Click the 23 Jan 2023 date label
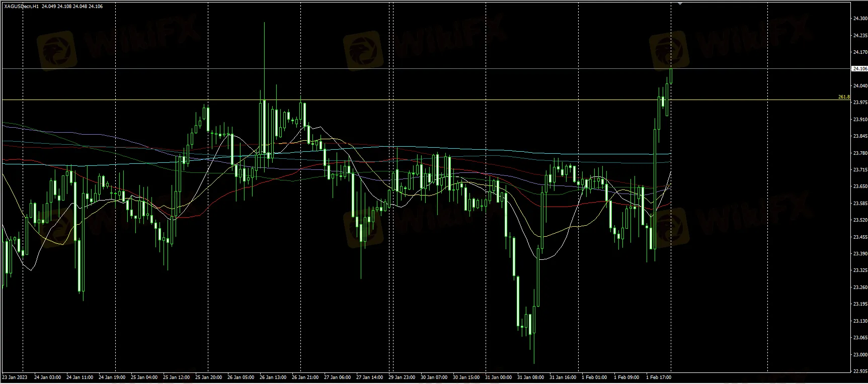This screenshot has width=868, height=384. pyautogui.click(x=15, y=377)
